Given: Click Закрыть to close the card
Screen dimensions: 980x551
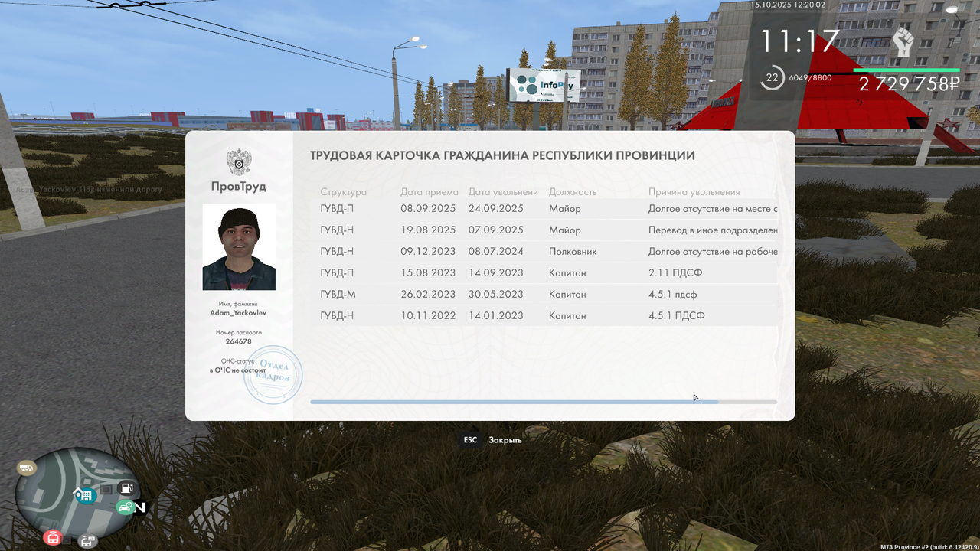Looking at the screenshot, I should [505, 440].
